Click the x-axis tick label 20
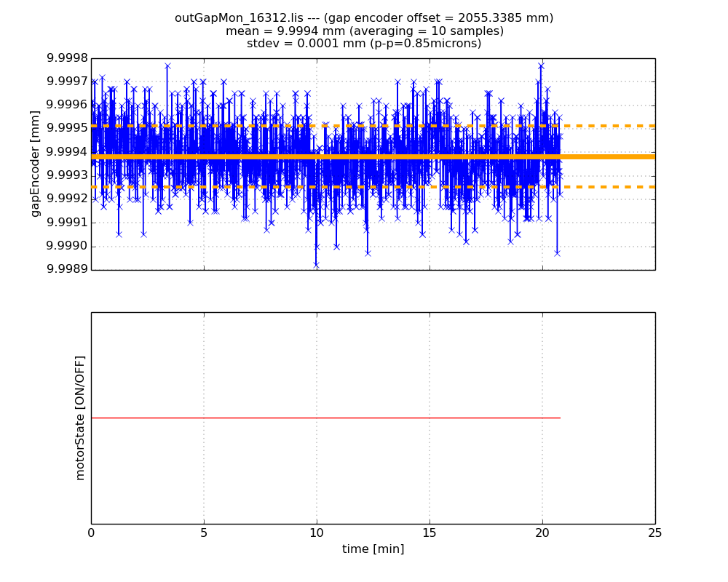 coord(542,533)
